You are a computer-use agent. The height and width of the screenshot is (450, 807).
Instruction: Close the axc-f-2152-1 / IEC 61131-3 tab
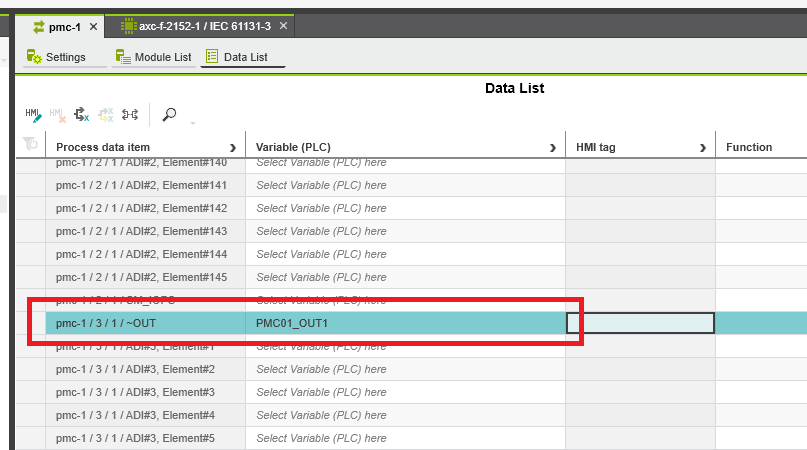[x=283, y=26]
